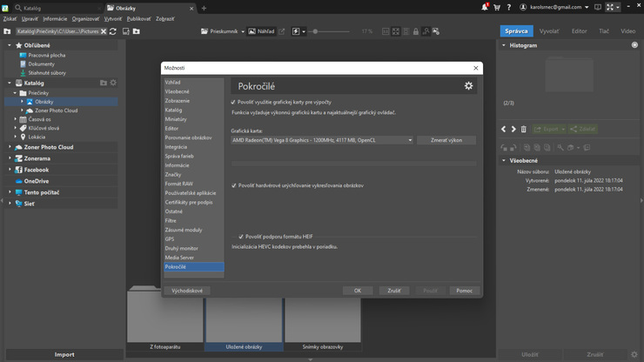Go to next item with right arrow
The image size is (644, 362).
click(513, 129)
